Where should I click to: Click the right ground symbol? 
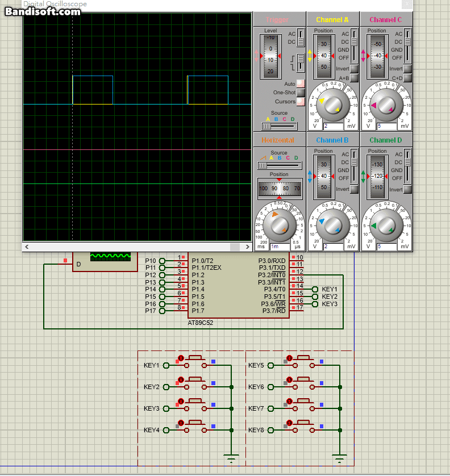pyautogui.click(x=339, y=458)
